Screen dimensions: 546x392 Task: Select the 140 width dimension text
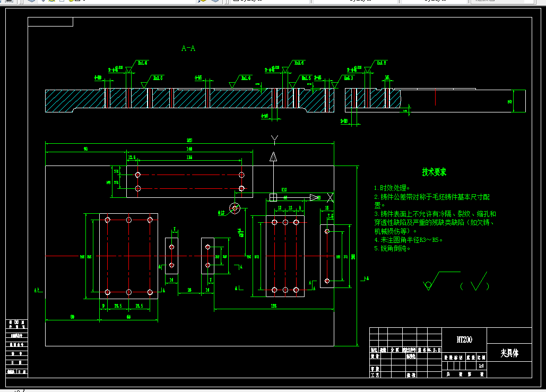coord(189,149)
